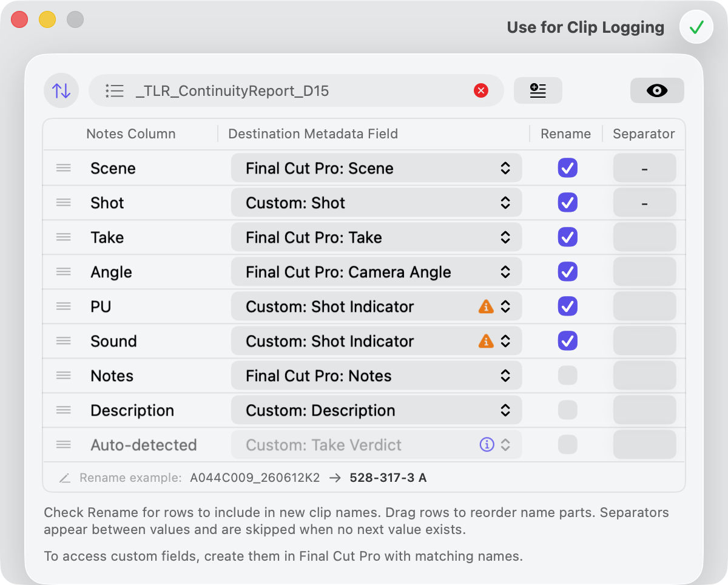This screenshot has height=585, width=728.
Task: Open the Sound row's Shot Indicator dropdown
Action: [376, 341]
